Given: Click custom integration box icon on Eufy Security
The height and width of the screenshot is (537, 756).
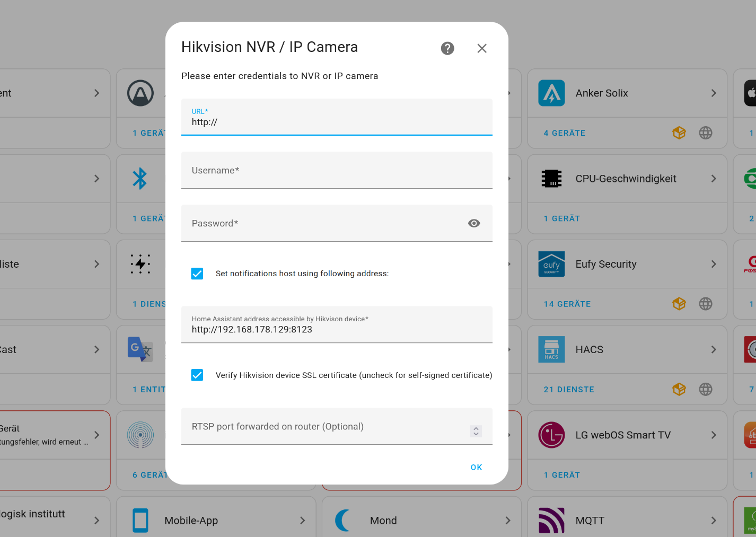Looking at the screenshot, I should pos(679,304).
